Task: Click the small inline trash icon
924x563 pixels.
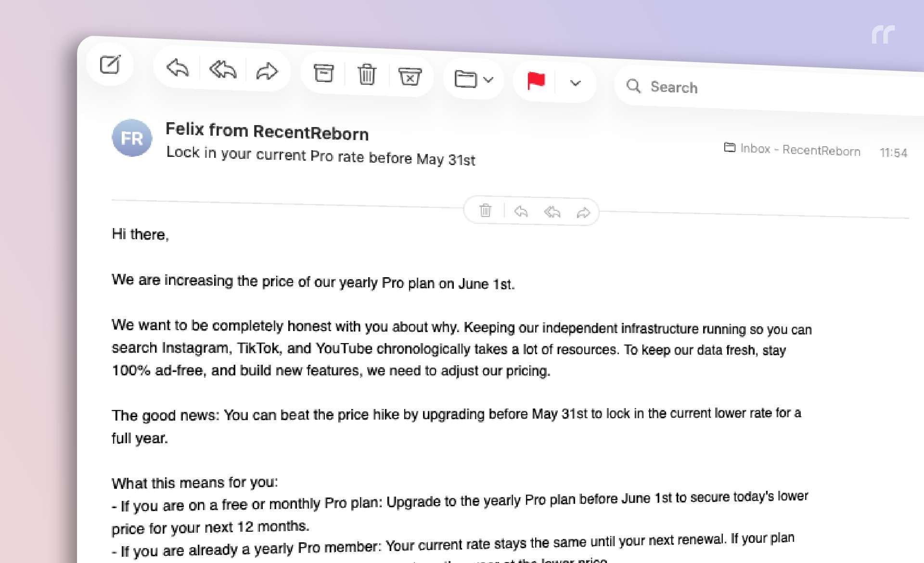Action: pyautogui.click(x=486, y=210)
